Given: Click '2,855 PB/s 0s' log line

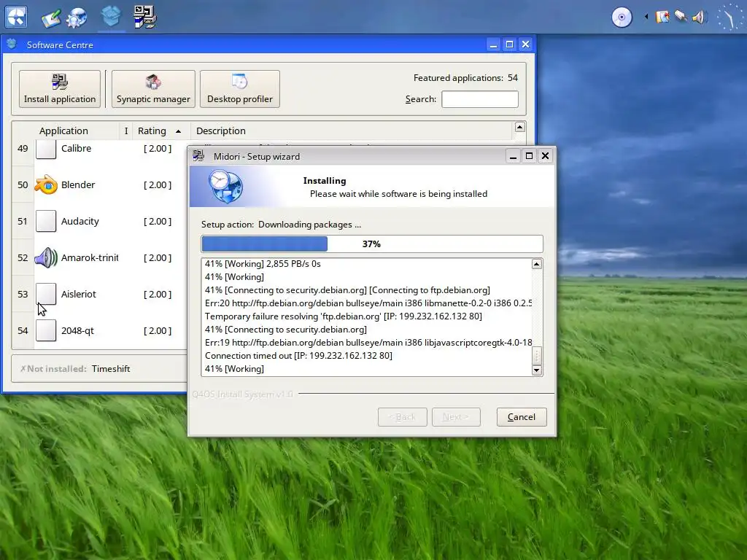Looking at the screenshot, I should [263, 263].
